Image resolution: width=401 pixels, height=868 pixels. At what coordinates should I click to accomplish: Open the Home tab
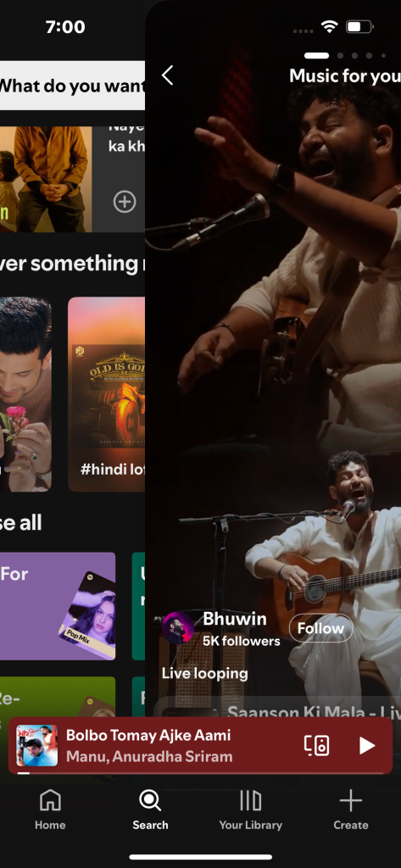[50, 810]
